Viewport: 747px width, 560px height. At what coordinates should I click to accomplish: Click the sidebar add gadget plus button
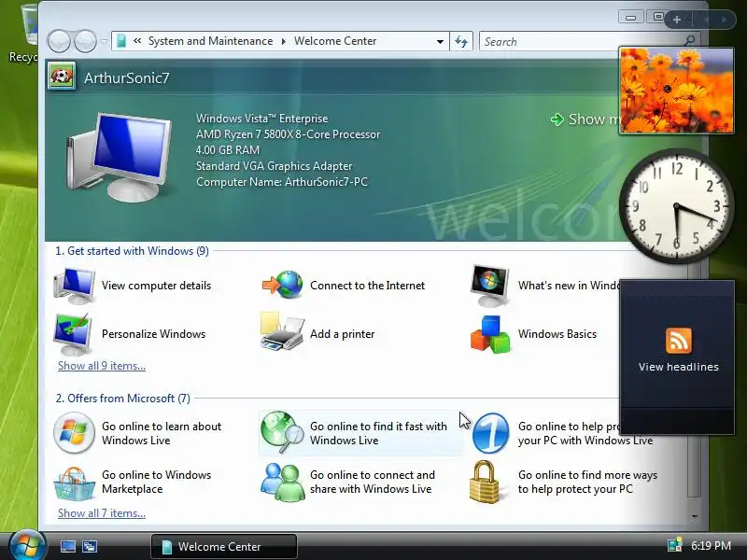tap(676, 20)
